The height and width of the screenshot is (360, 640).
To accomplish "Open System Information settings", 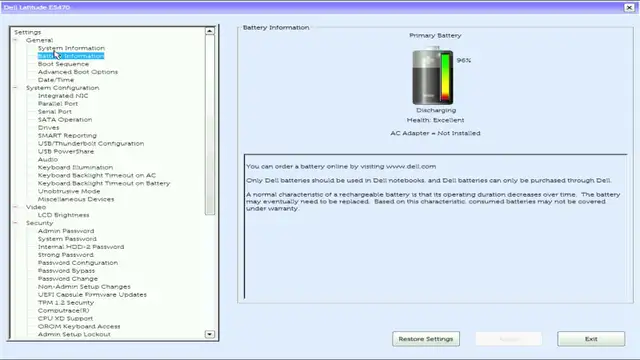I will 71,48.
